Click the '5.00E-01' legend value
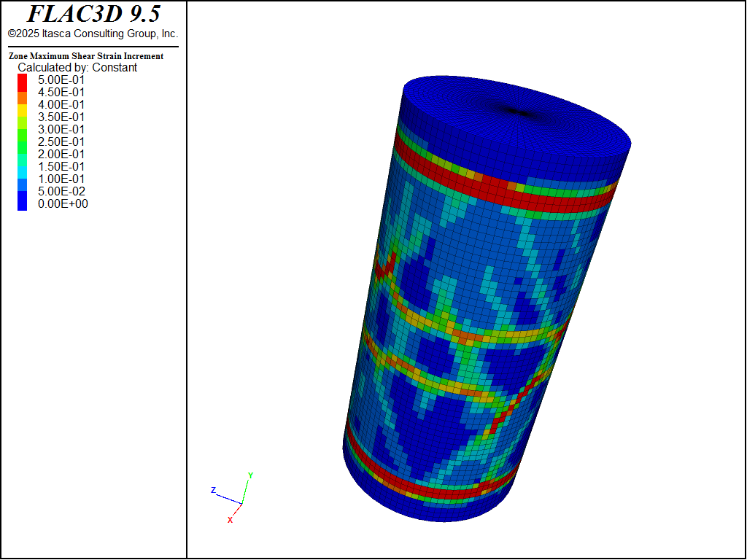 coord(61,80)
